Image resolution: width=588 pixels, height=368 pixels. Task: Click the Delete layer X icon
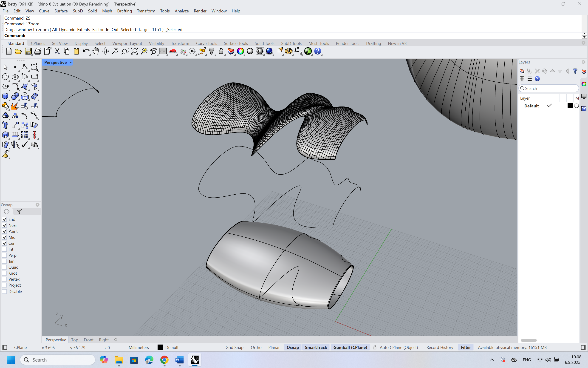tap(537, 71)
